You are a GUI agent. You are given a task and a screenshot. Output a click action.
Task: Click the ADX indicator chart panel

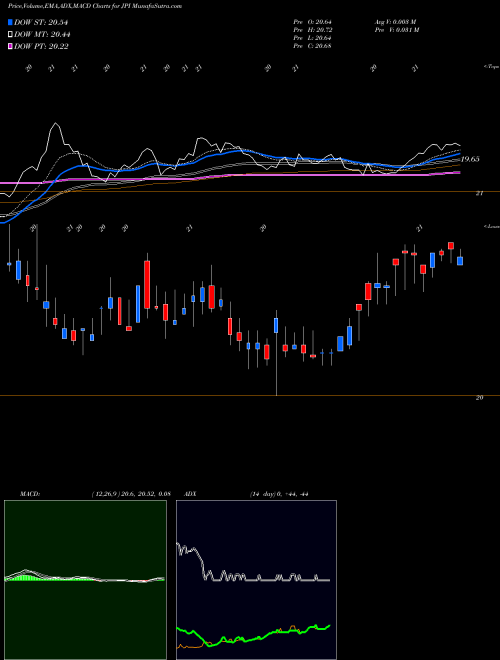tap(256, 580)
